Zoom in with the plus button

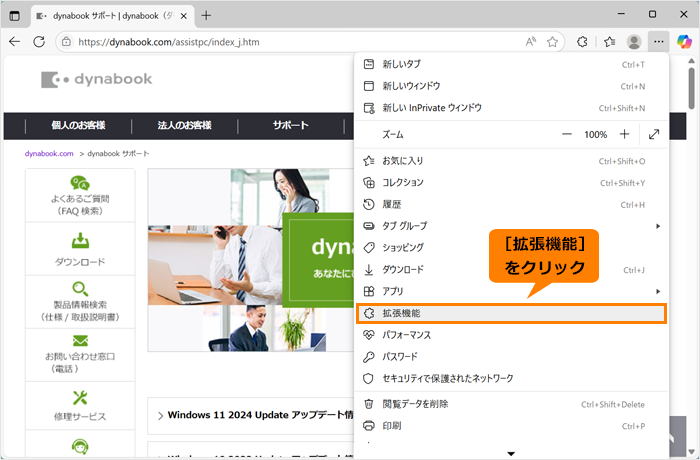coord(625,134)
